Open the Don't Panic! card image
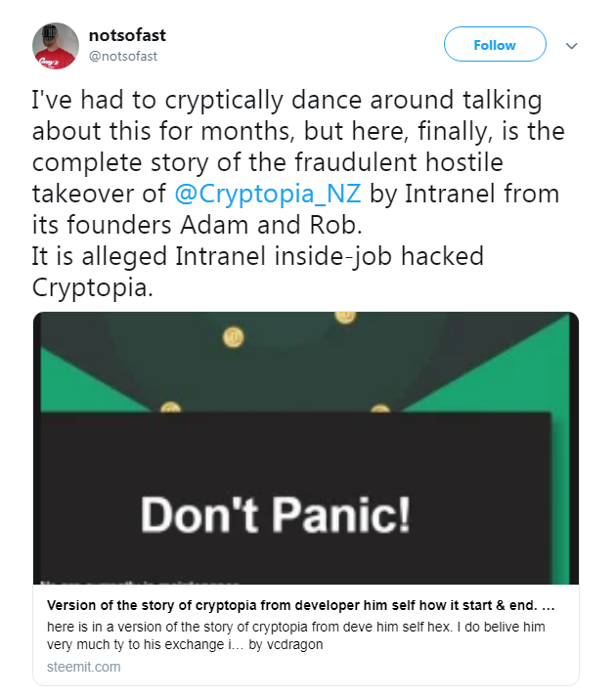Viewport: 616px width, 697px height. [x=305, y=448]
